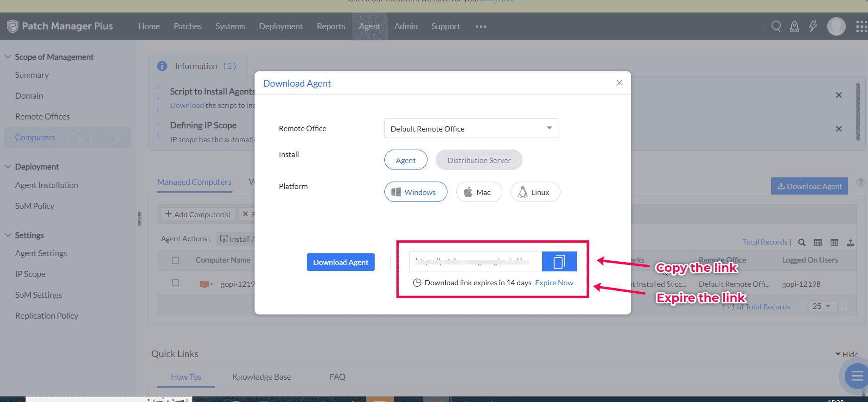Open the Support menu
The width and height of the screenshot is (868, 402).
point(446,26)
